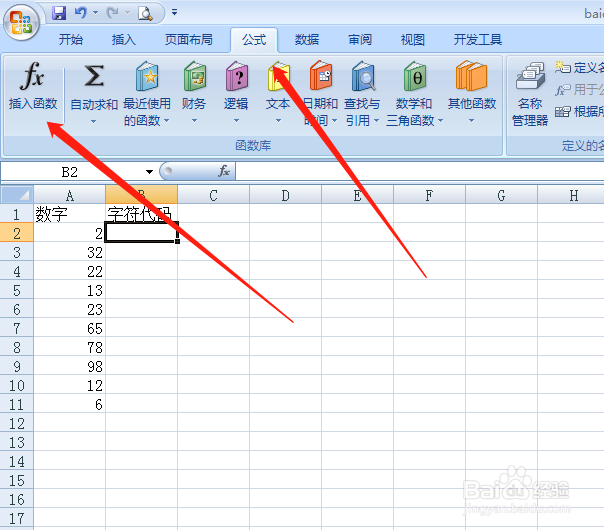Select row 17 header
This screenshot has height=530, width=604.
[17, 518]
